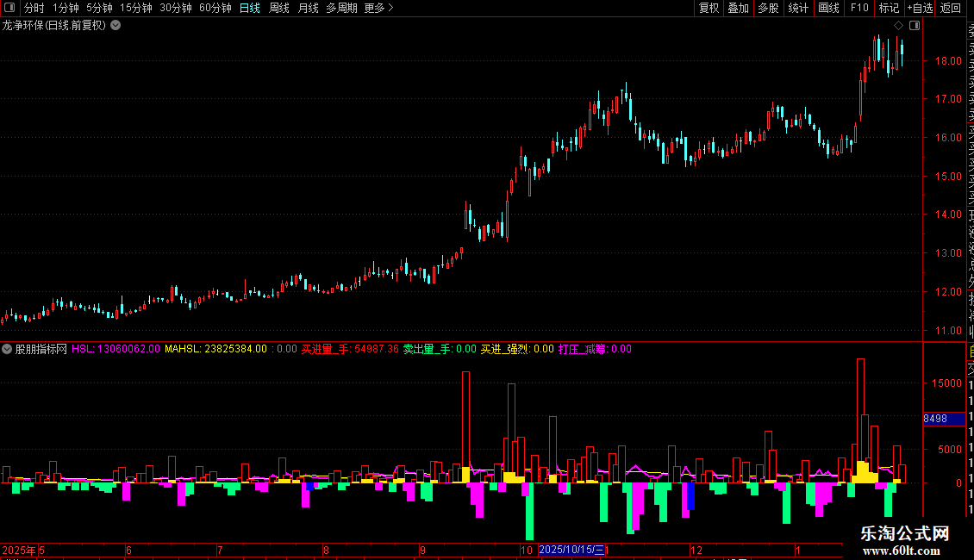Toggle the right side panel icon

click(915, 26)
